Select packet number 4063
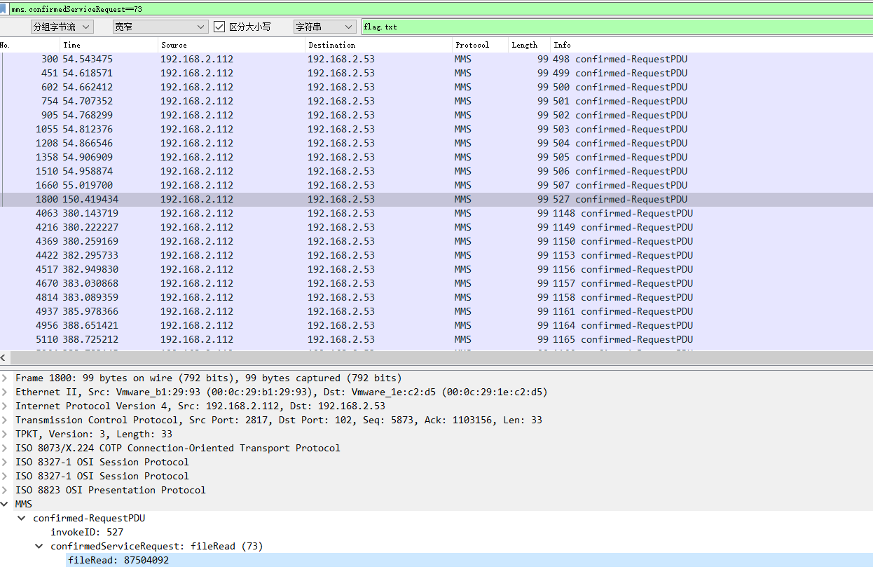The image size is (873, 588). (x=436, y=213)
